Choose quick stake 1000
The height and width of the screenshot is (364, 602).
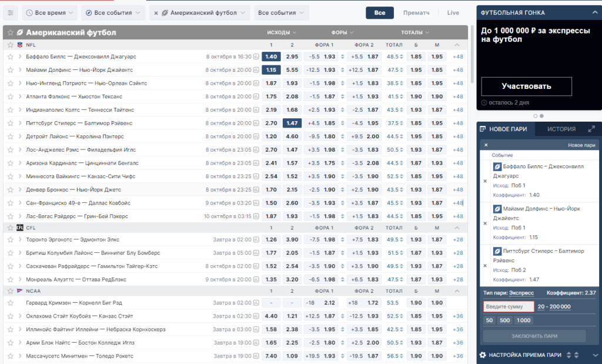click(x=523, y=320)
